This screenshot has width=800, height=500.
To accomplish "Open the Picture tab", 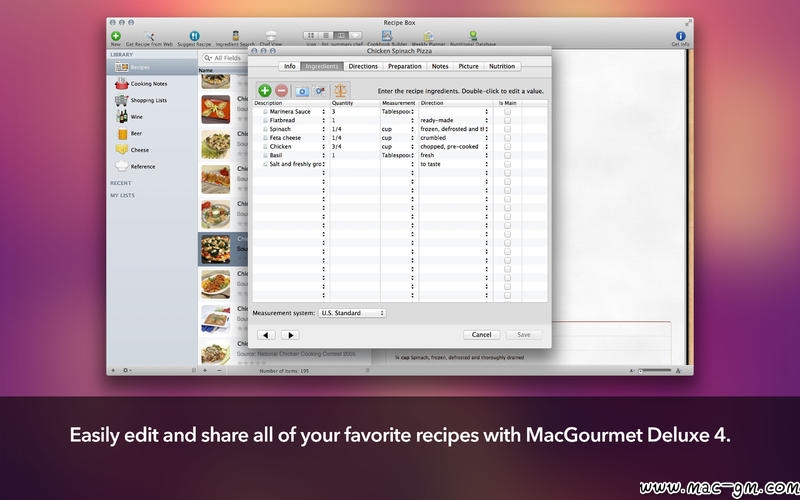I will tap(468, 66).
